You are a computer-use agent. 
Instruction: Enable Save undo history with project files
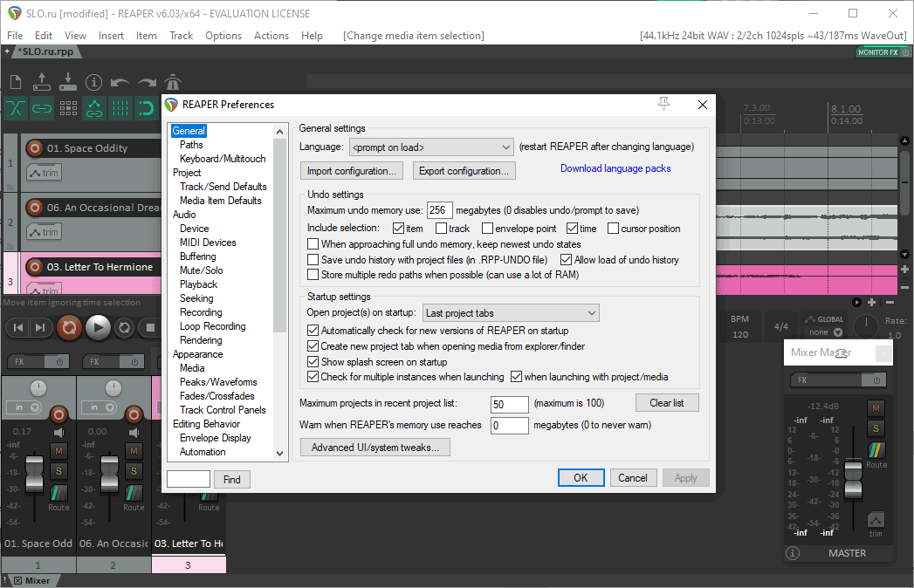pos(313,259)
